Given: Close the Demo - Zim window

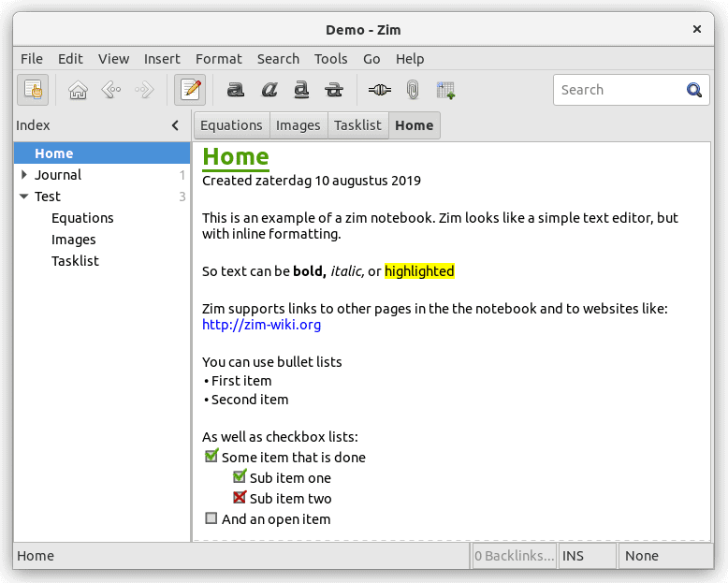Looking at the screenshot, I should pos(696,29).
